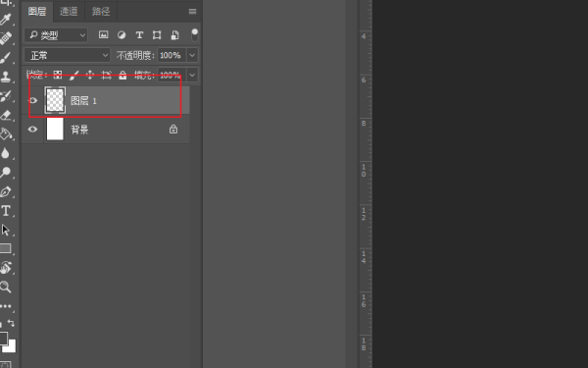
Task: Select the Brush tool in toolbar
Action: click(6, 58)
